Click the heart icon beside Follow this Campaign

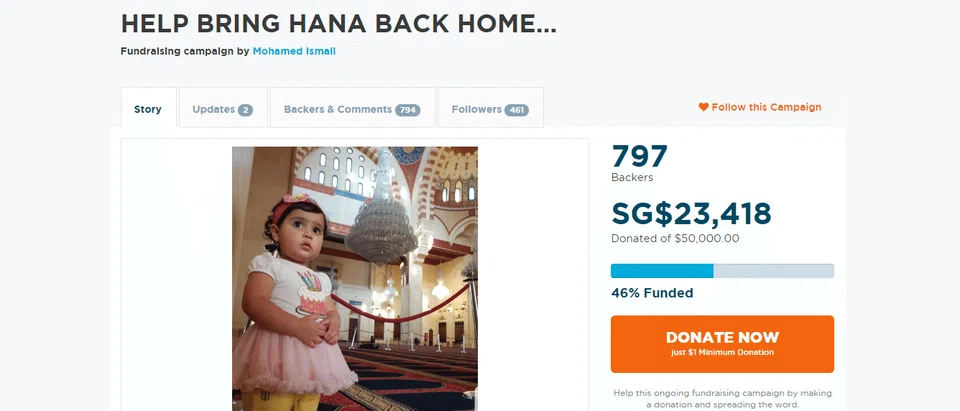coord(703,107)
